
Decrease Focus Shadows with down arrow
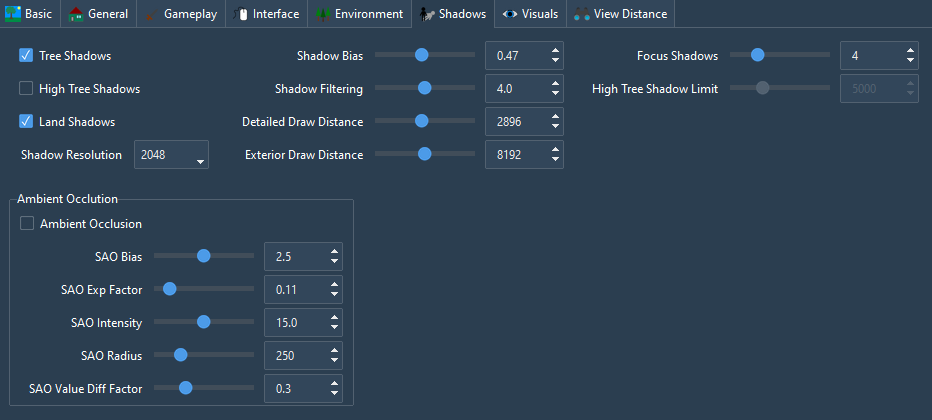910,61
